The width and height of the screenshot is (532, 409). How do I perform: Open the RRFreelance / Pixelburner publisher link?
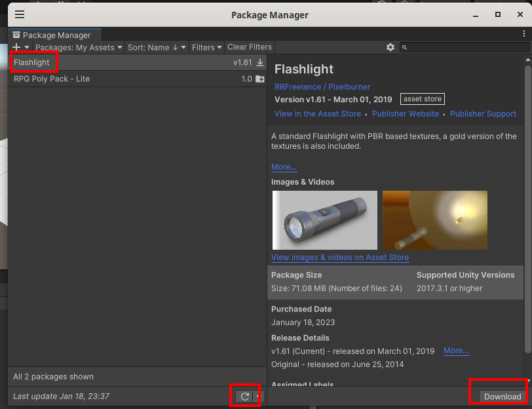(x=322, y=87)
